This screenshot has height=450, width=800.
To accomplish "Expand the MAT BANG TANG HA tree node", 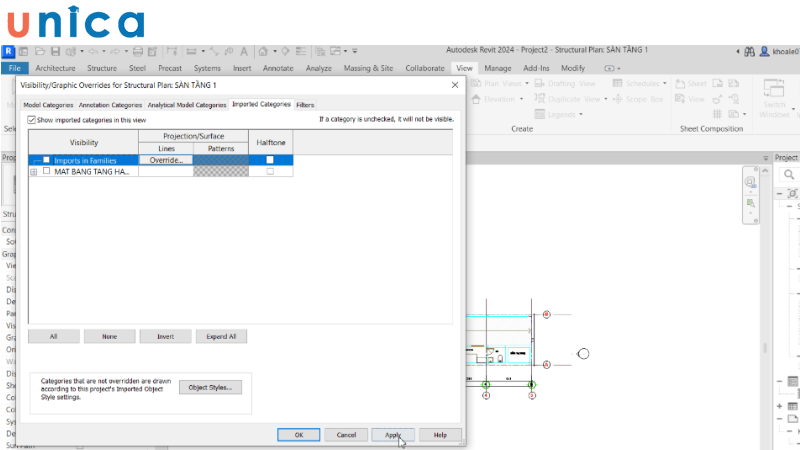I will (34, 172).
